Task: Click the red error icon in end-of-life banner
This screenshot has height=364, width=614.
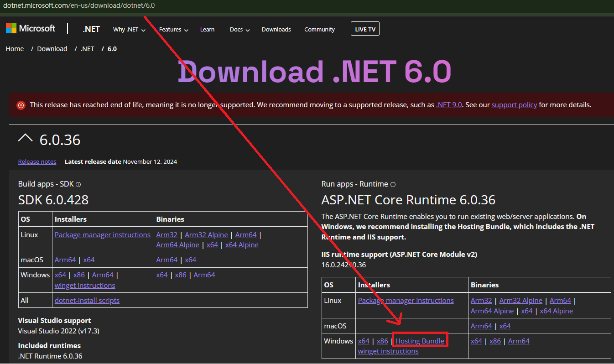Action: 21,105
